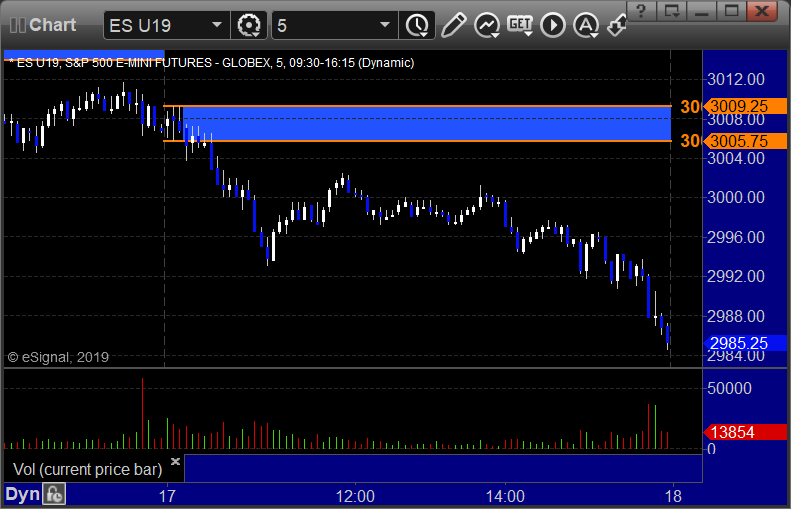The width and height of the screenshot is (791, 509).
Task: Click the 2992.00 price axis label
Action: [736, 276]
